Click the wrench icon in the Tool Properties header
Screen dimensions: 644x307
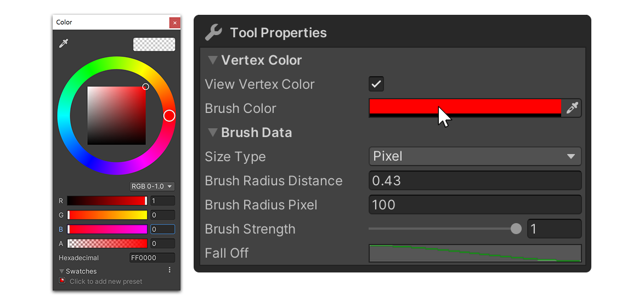coord(213,32)
